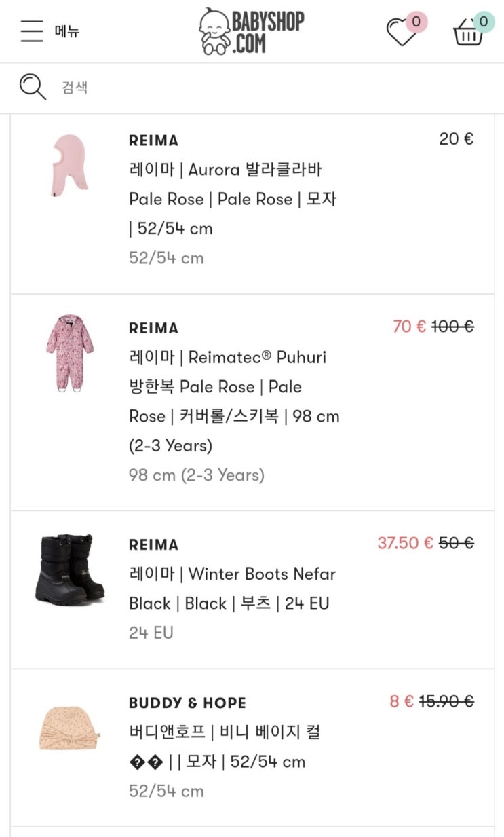Open the wishlist heart icon
The height and width of the screenshot is (837, 504).
pyautogui.click(x=401, y=33)
